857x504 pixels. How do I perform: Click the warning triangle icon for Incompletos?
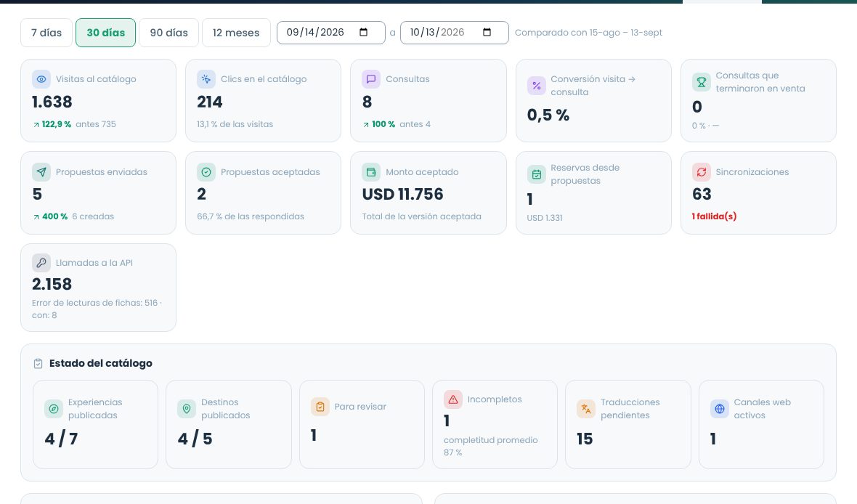pyautogui.click(x=453, y=399)
